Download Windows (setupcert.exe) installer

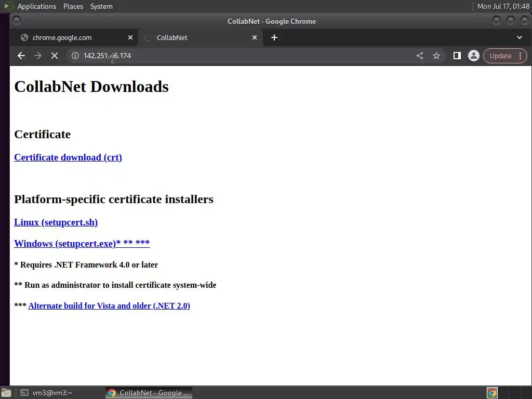[82, 244]
